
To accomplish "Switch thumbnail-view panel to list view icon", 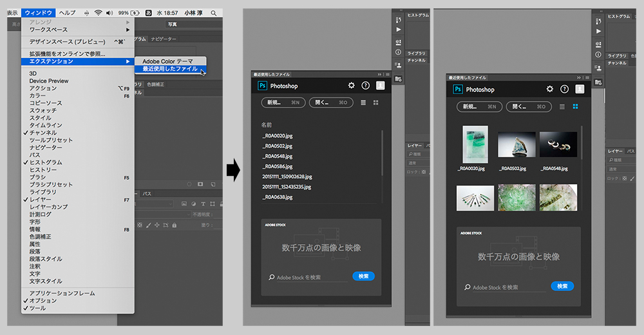I will coord(562,107).
